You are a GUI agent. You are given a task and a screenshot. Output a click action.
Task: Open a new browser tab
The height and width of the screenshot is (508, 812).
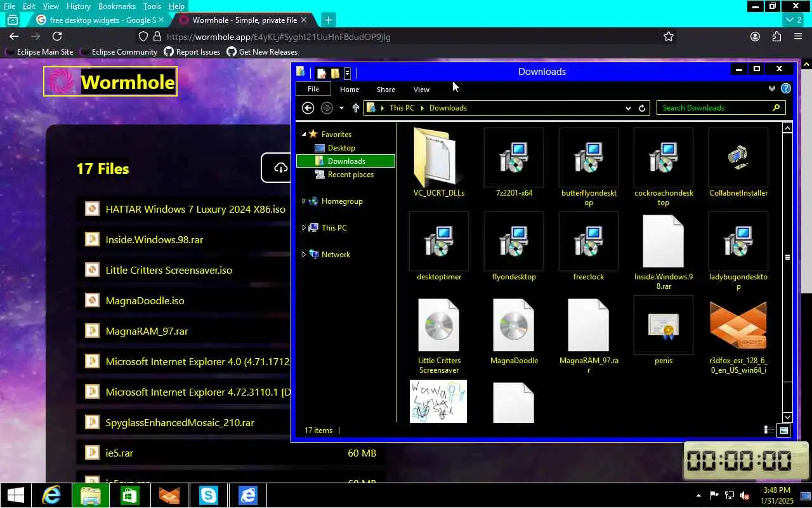(328, 20)
